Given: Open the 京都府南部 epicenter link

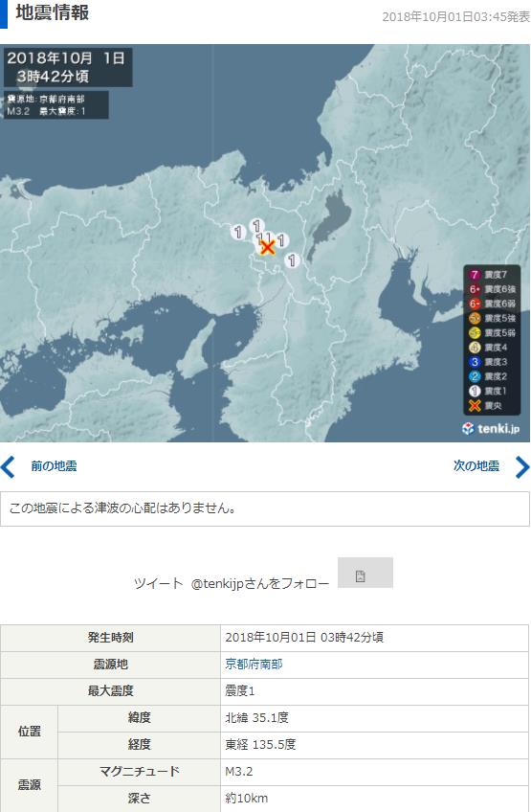Looking at the screenshot, I should 254,664.
